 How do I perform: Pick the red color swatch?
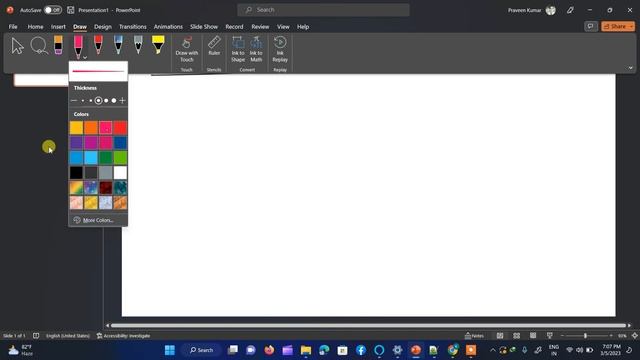click(120, 128)
